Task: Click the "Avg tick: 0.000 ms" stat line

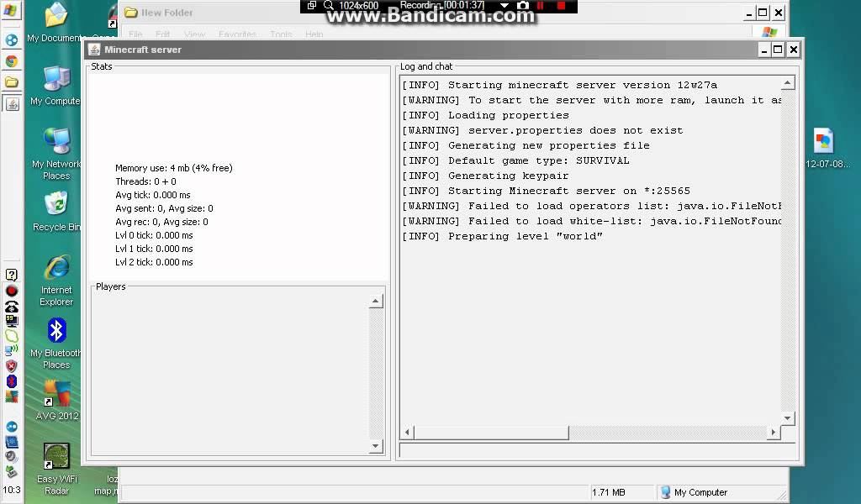Action: pyautogui.click(x=153, y=195)
